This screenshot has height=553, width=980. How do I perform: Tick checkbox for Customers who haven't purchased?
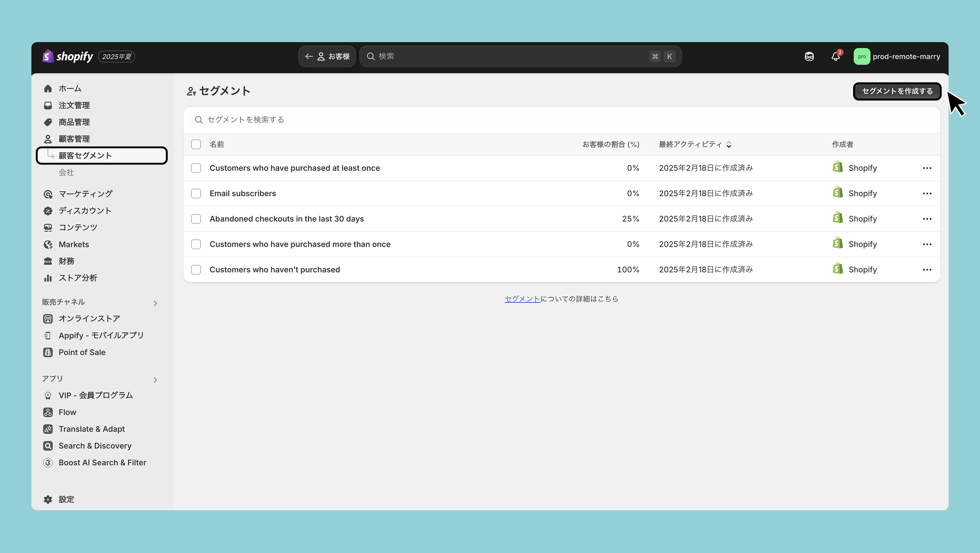(x=196, y=270)
